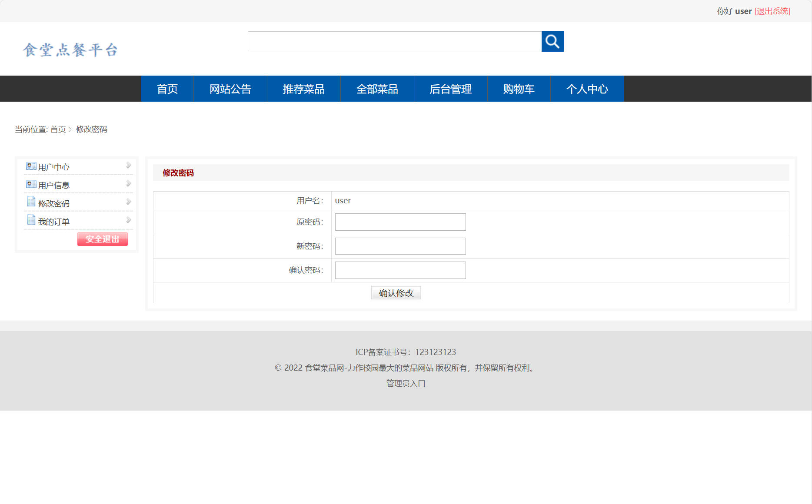Click inside the 原密码 input field
The height and width of the screenshot is (504, 812).
(399, 222)
